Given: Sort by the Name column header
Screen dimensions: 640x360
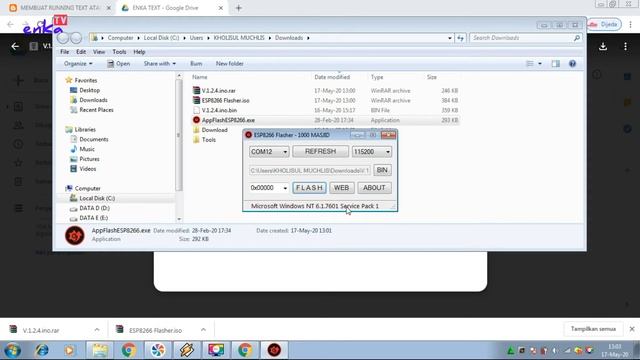Looking at the screenshot, I should pos(200,77).
